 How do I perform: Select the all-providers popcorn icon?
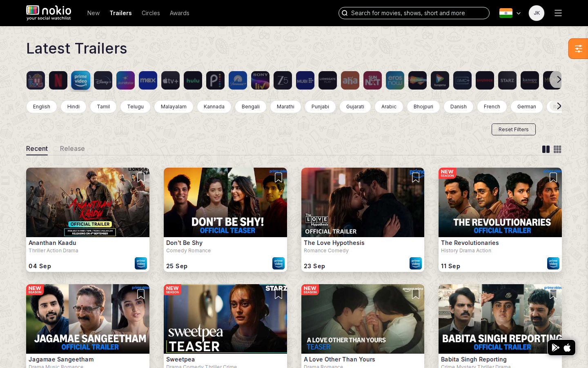[36, 81]
